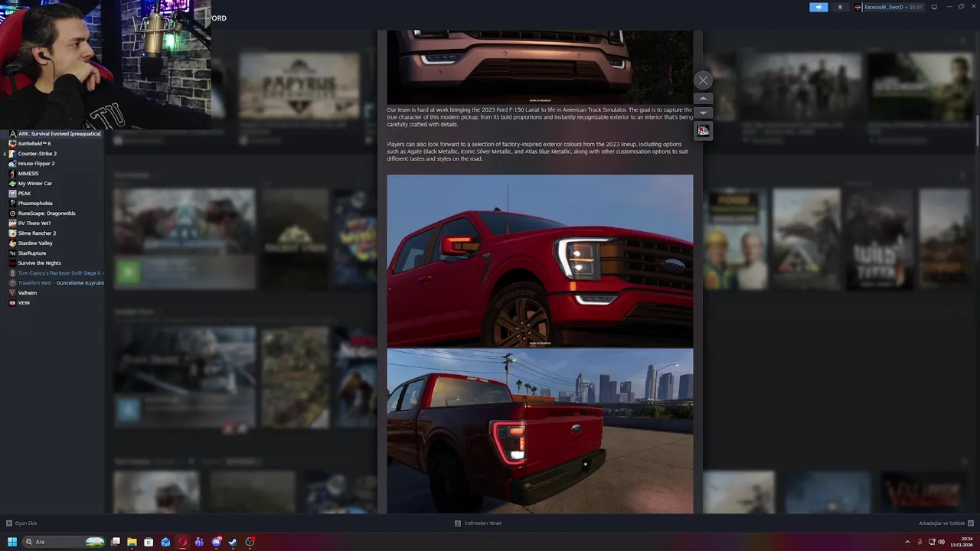Select Phasmophobia in game list
Screen dimensions: 980x551
click(x=35, y=203)
